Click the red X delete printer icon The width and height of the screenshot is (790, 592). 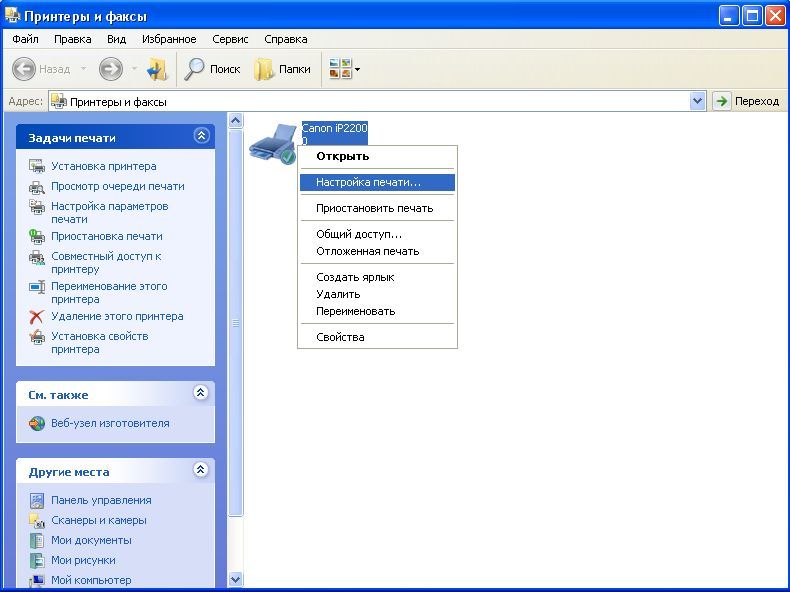click(x=37, y=316)
